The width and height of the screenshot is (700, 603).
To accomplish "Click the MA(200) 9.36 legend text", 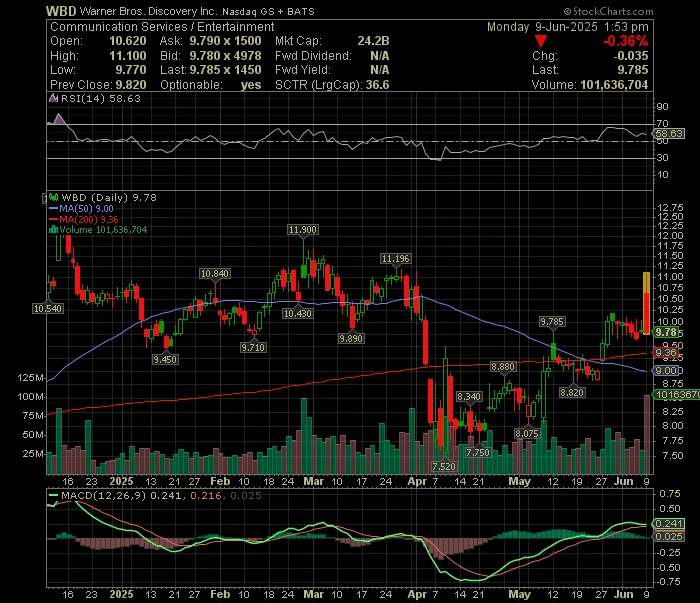I will point(89,220).
